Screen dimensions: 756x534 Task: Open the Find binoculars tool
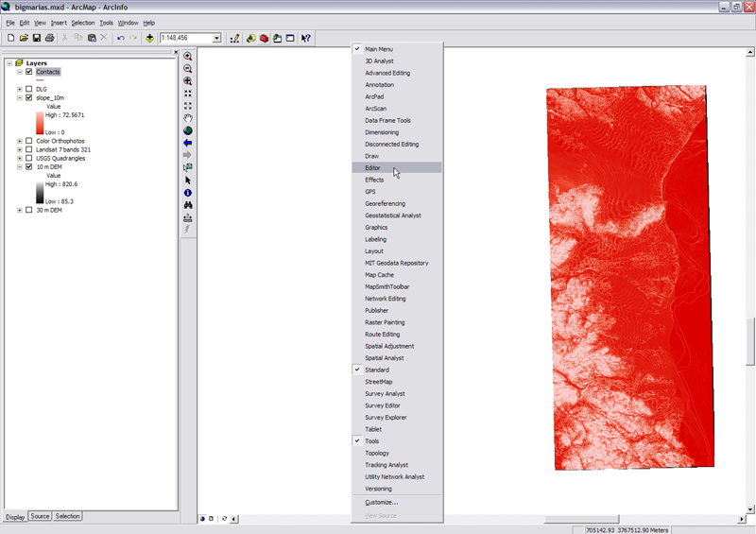click(x=188, y=205)
